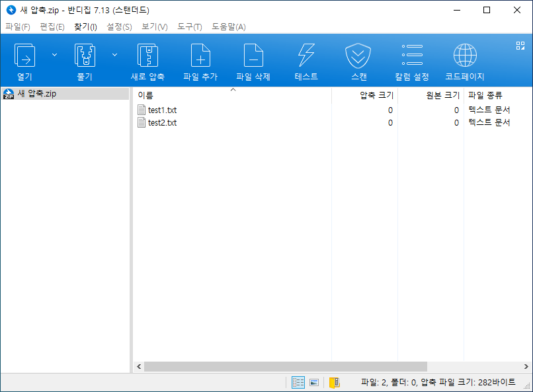Screen dimensions: 533x392
Task: Click 텍스트 문서 type of test1.txt
Action: [x=489, y=110]
